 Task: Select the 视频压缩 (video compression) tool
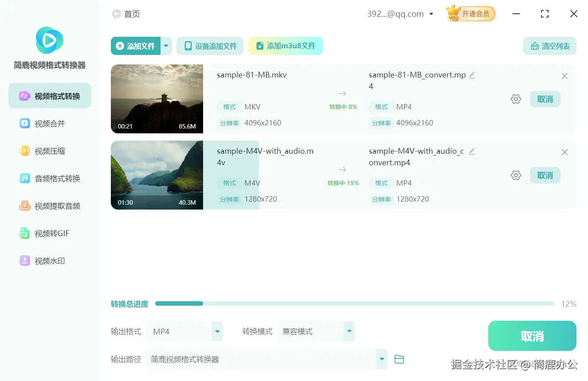pos(49,151)
